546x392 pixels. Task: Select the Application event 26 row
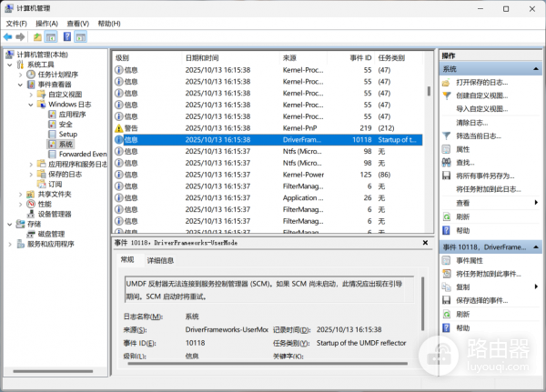pos(268,197)
